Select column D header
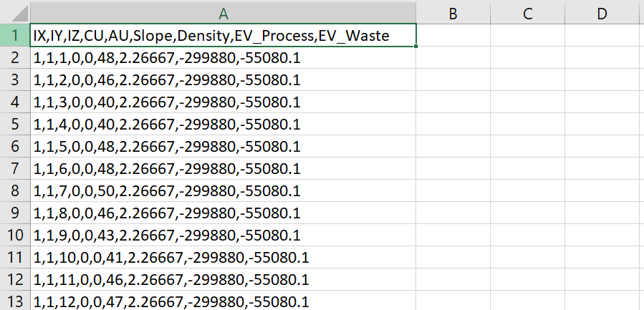644x310 pixels. pyautogui.click(x=602, y=12)
